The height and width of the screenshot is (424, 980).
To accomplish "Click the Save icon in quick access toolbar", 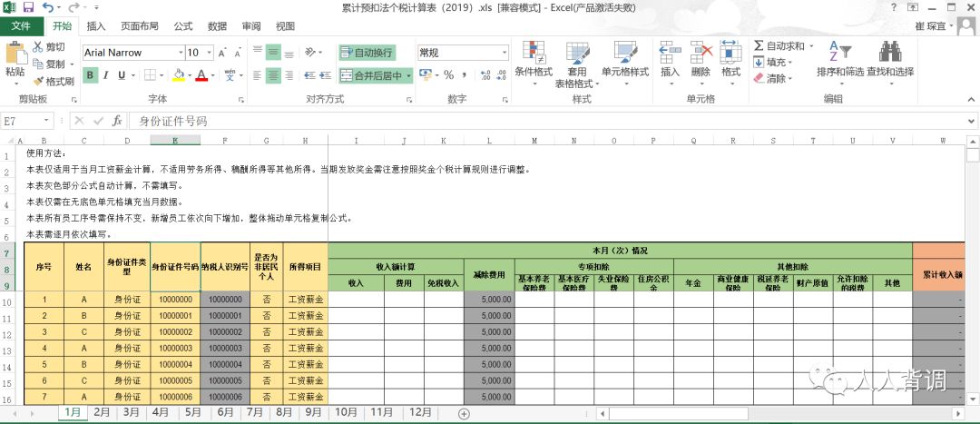I will pos(28,7).
